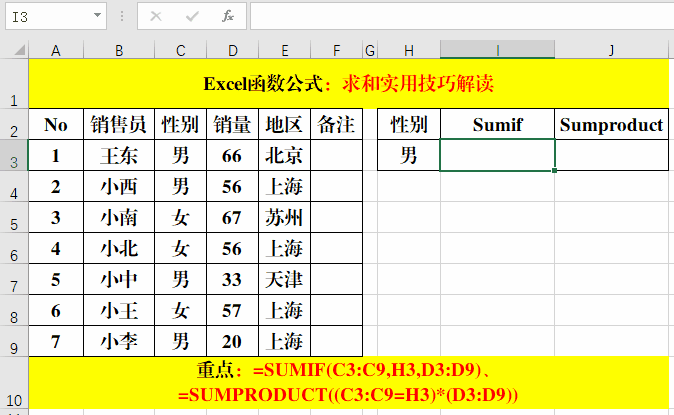Select row 10 header

click(x=14, y=383)
